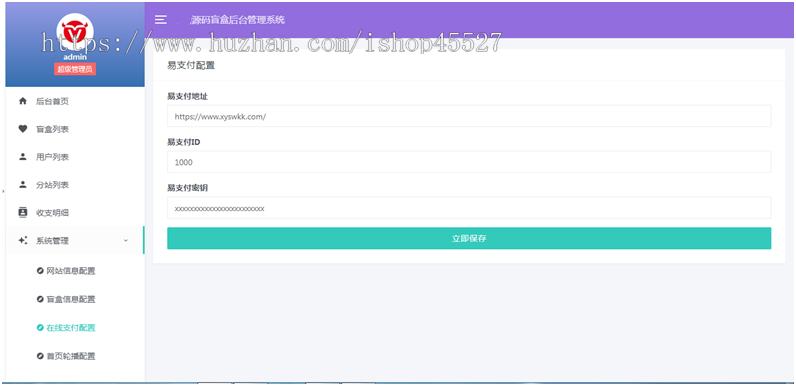Click the bullet icon beside 网站信息配置
The height and width of the screenshot is (386, 796).
click(40, 271)
